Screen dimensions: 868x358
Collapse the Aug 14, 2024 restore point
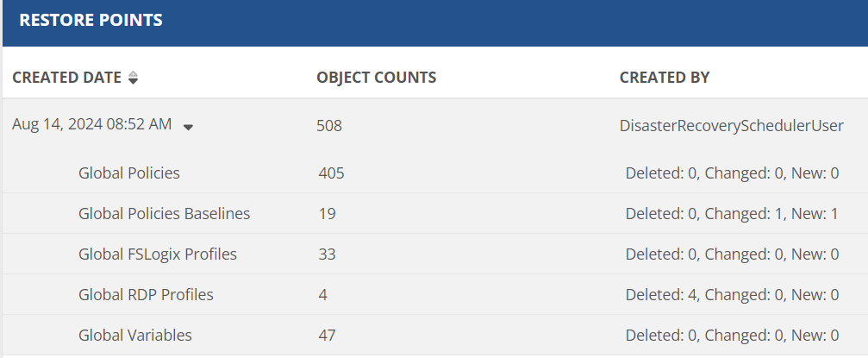point(188,127)
